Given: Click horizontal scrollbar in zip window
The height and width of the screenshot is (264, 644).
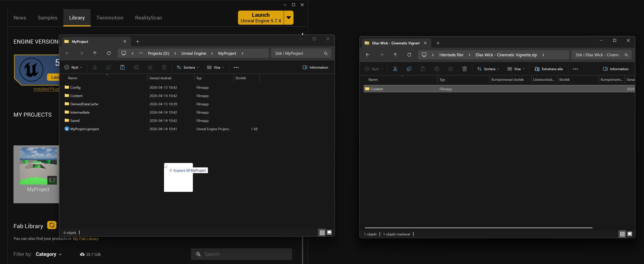Looking at the screenshot, I should 478,228.
